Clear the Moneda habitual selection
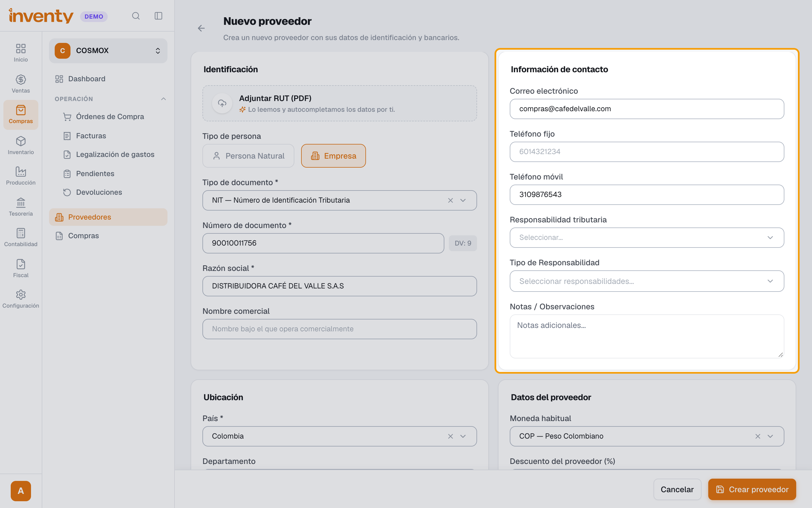The image size is (812, 508). (758, 436)
